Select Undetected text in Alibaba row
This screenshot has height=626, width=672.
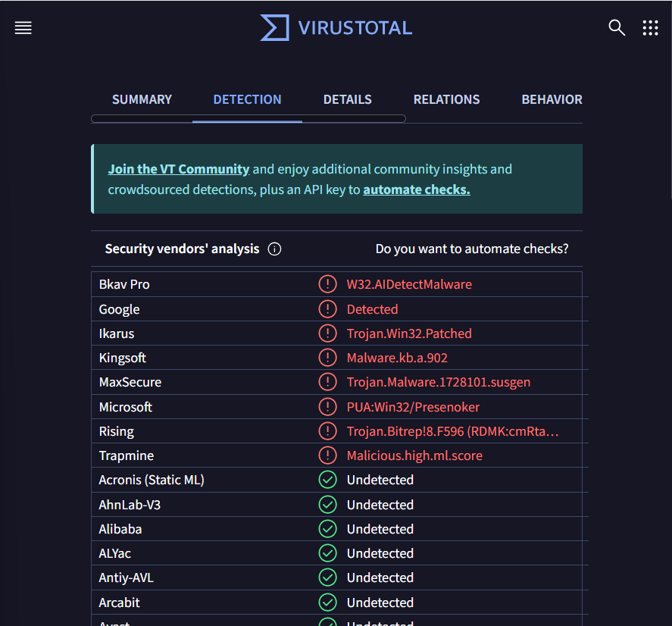point(380,529)
